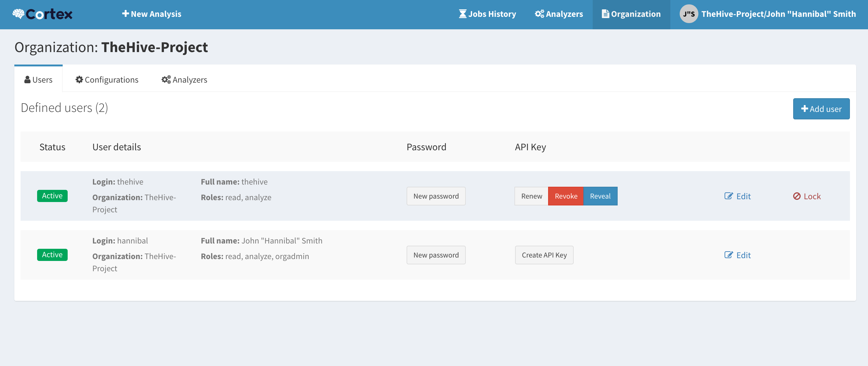Click the Cortex brain logo icon
This screenshot has height=366, width=868.
(18, 14)
